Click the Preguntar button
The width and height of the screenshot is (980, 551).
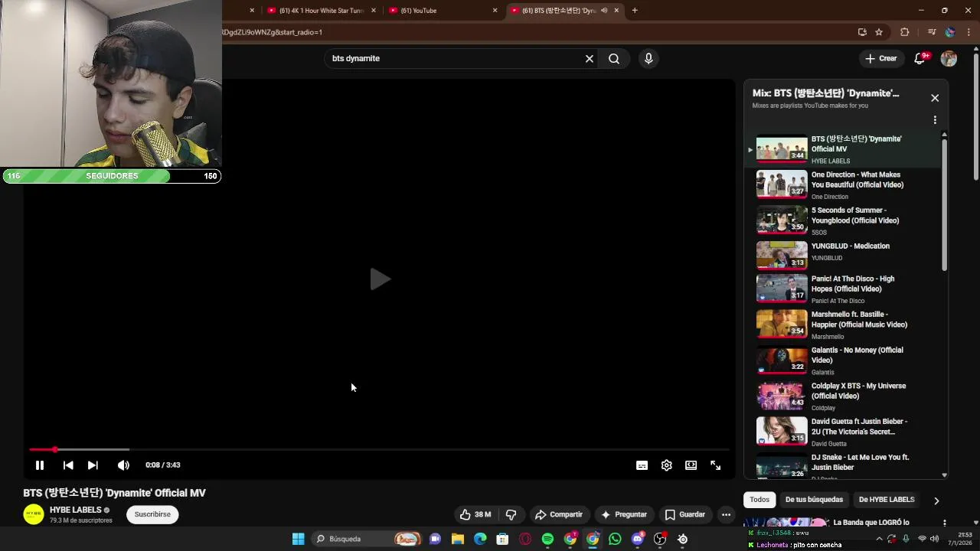(x=624, y=514)
